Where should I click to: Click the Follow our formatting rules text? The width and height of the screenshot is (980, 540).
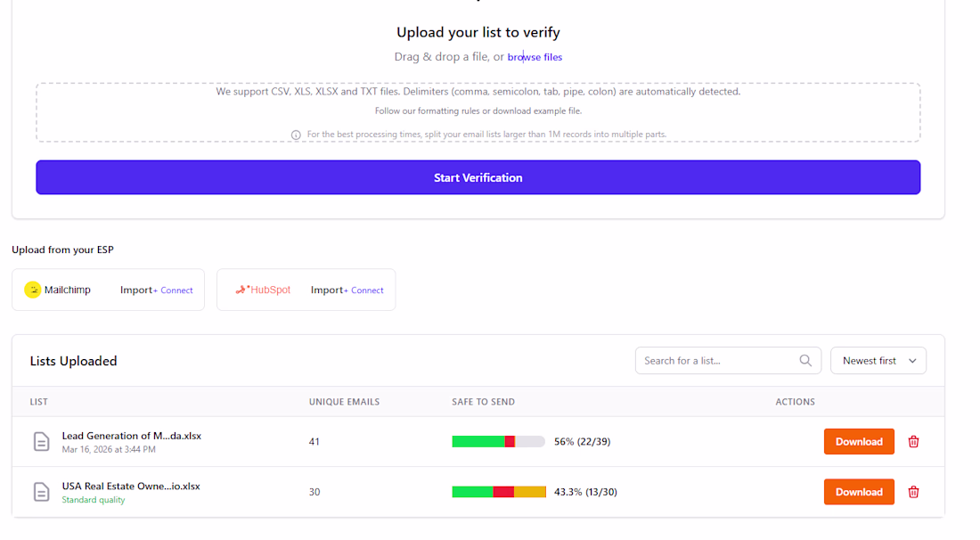click(x=478, y=110)
